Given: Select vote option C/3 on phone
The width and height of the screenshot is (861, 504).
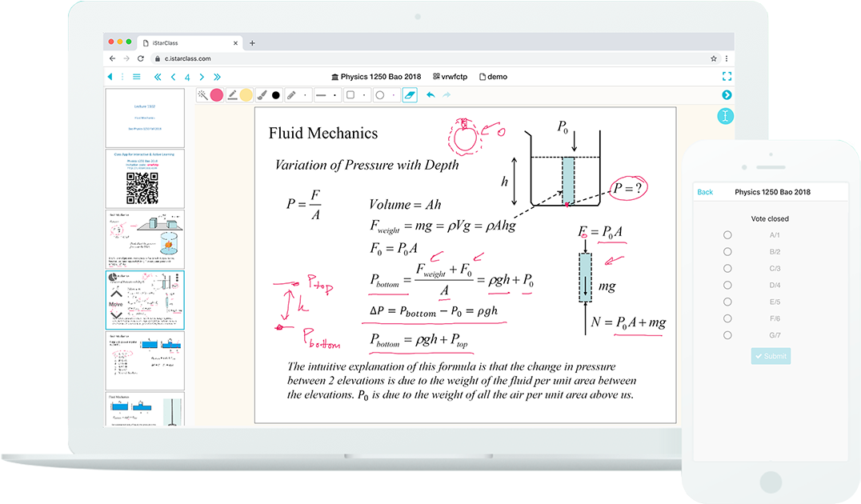Looking at the screenshot, I should pyautogui.click(x=727, y=269).
